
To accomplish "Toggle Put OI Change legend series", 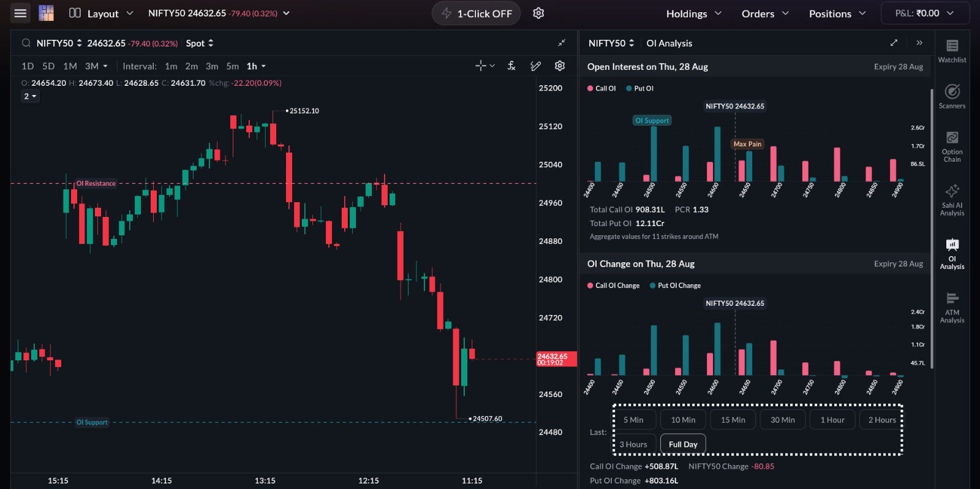I will tap(675, 286).
